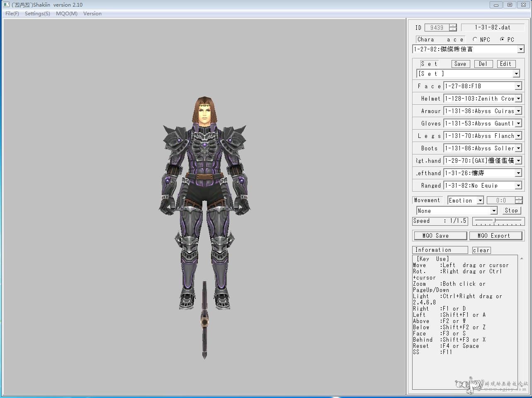
Task: Open the None animation dropdown
Action: (x=494, y=211)
